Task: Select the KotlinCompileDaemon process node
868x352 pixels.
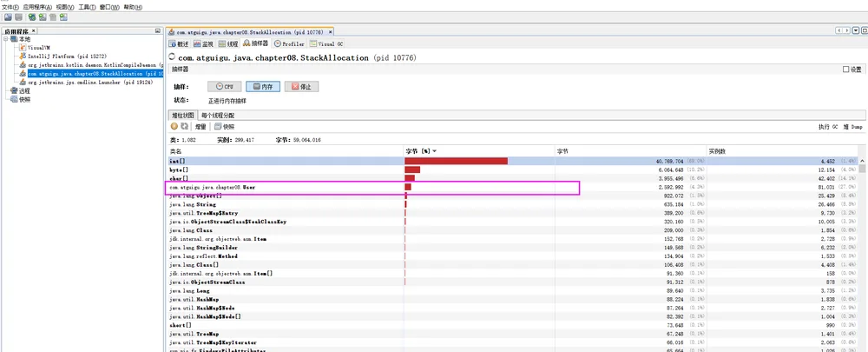Action: coord(91,65)
